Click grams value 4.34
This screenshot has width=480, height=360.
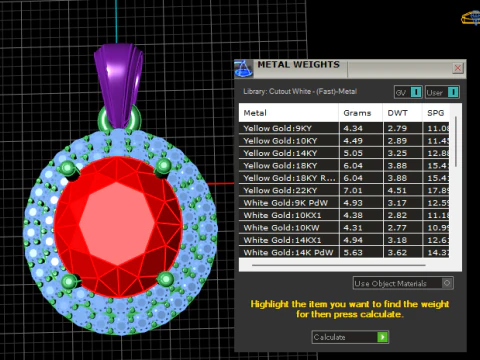[353, 128]
